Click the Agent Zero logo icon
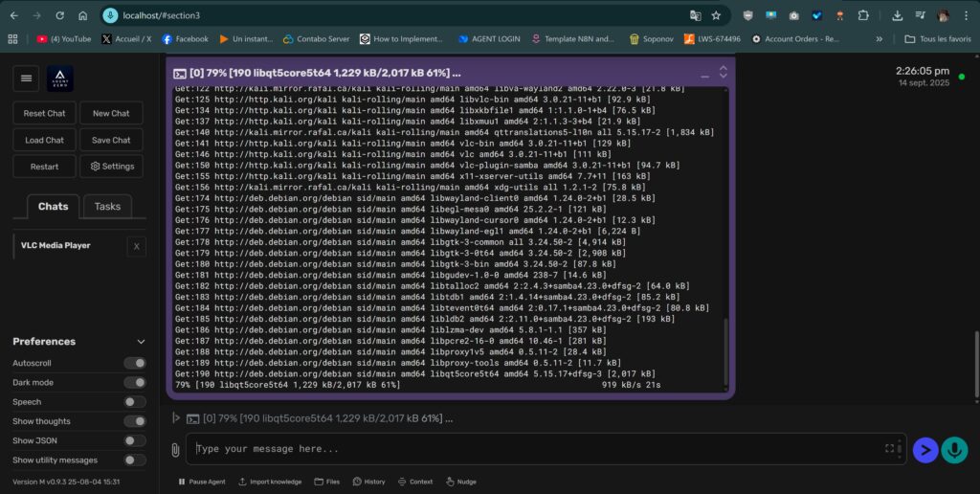The height and width of the screenshot is (494, 980). click(60, 79)
